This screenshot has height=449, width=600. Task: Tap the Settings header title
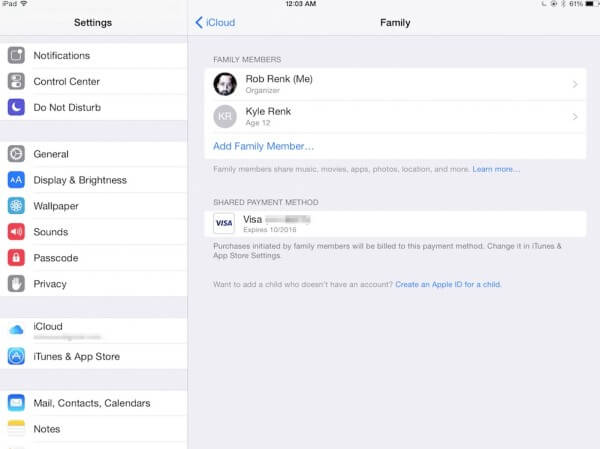pos(93,23)
